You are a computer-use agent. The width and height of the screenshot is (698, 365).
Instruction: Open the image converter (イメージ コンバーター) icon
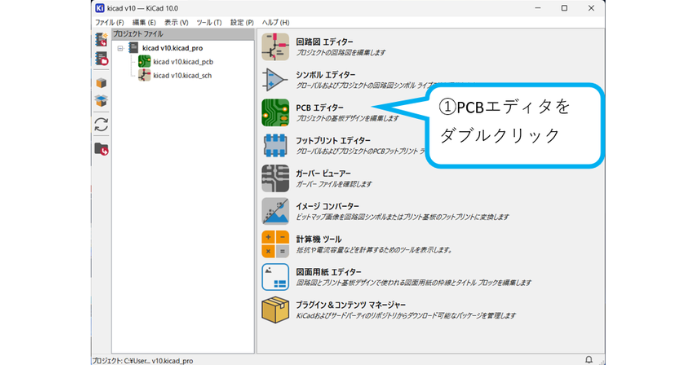tap(275, 211)
